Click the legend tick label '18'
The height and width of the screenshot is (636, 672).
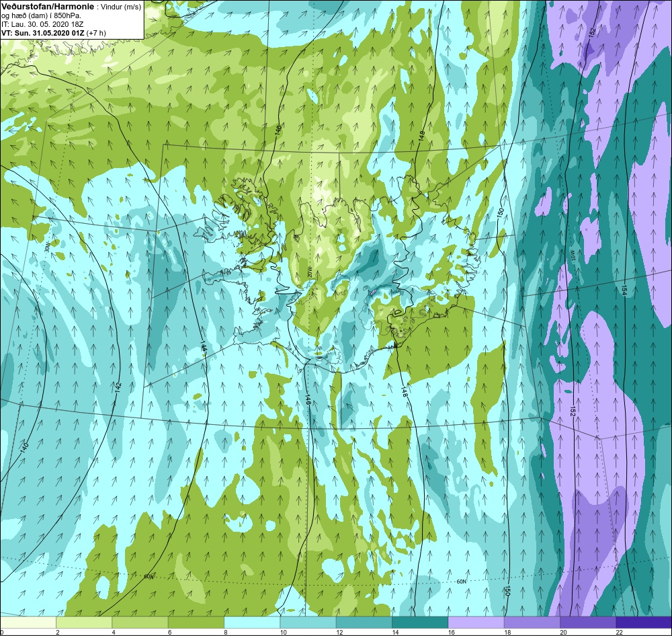(x=507, y=631)
